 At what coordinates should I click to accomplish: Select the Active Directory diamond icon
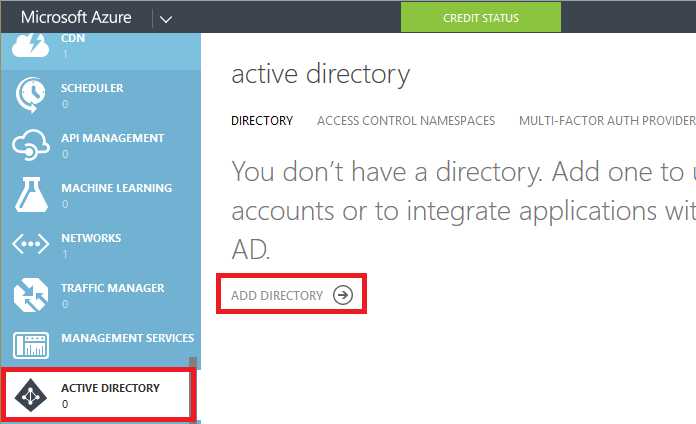pyautogui.click(x=31, y=395)
